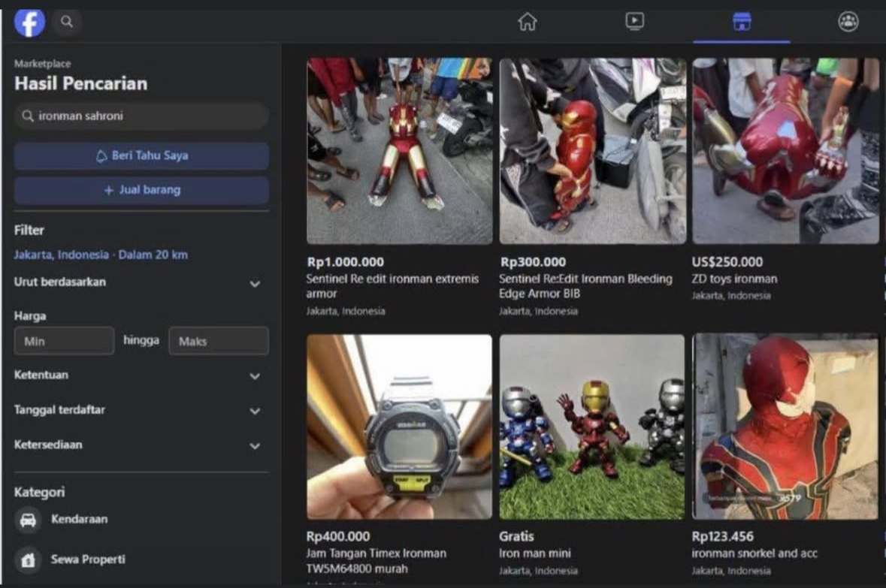Open the ZD toys ironman listing photo
886x588 pixels.
(786, 151)
